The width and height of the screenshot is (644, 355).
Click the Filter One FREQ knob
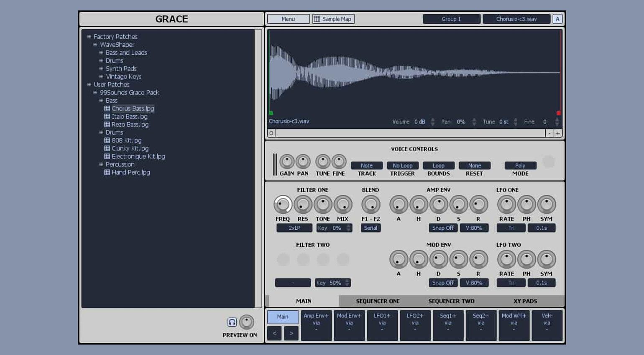(x=283, y=205)
